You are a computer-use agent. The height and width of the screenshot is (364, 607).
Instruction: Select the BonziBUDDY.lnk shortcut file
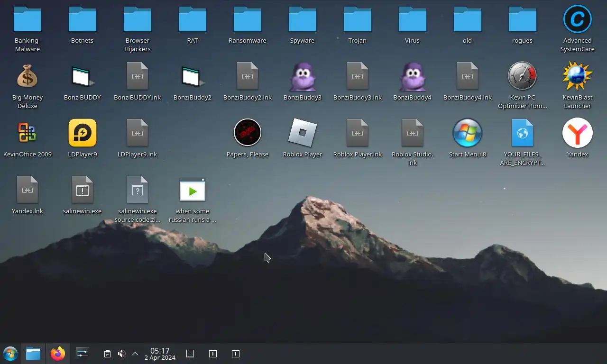(138, 76)
